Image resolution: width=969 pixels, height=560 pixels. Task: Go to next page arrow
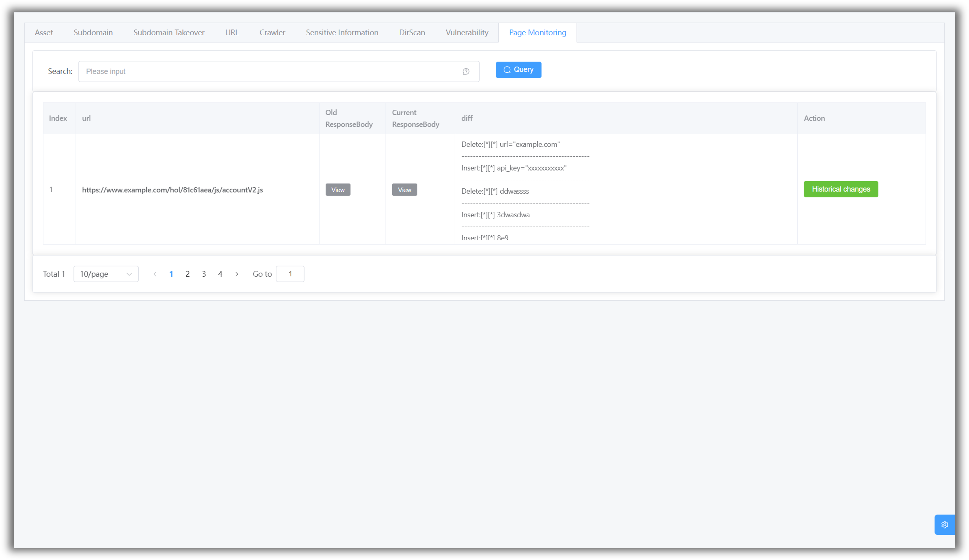[236, 274]
